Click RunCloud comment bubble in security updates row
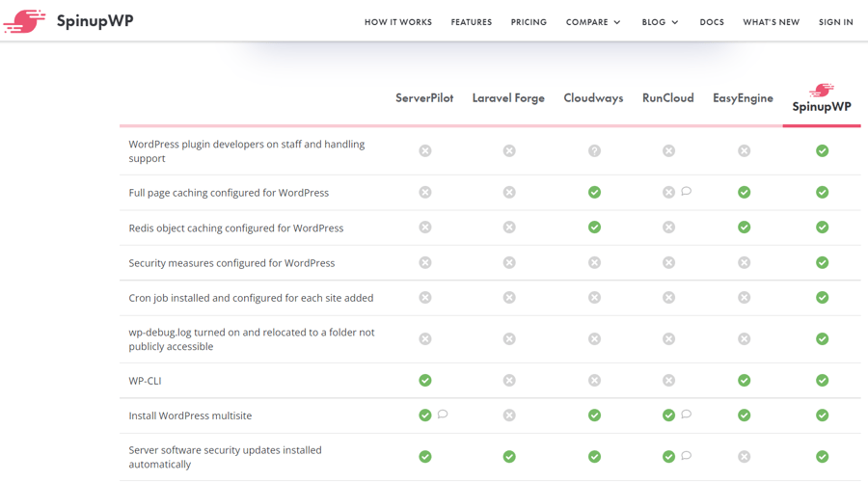This screenshot has height=482, width=868. pyautogui.click(x=686, y=455)
